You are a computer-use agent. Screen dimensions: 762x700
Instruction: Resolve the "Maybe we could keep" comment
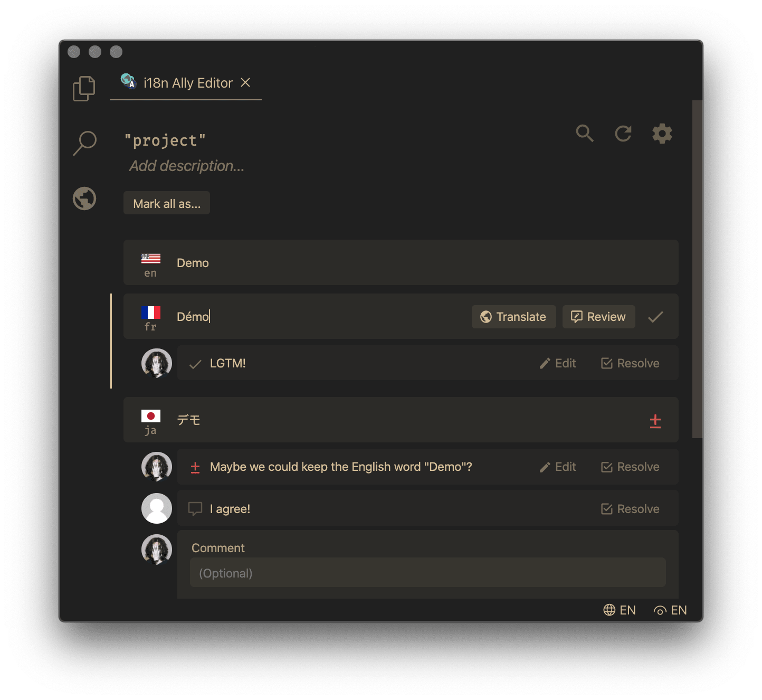[630, 467]
